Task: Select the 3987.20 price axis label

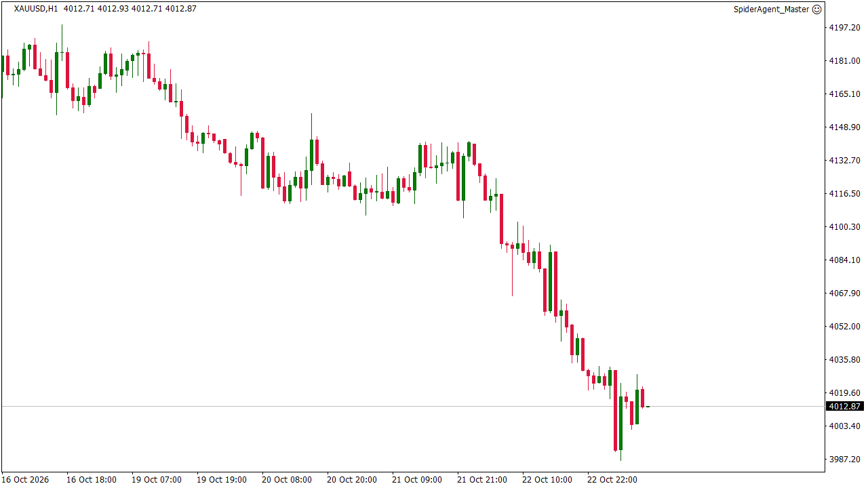Action: pyautogui.click(x=844, y=460)
